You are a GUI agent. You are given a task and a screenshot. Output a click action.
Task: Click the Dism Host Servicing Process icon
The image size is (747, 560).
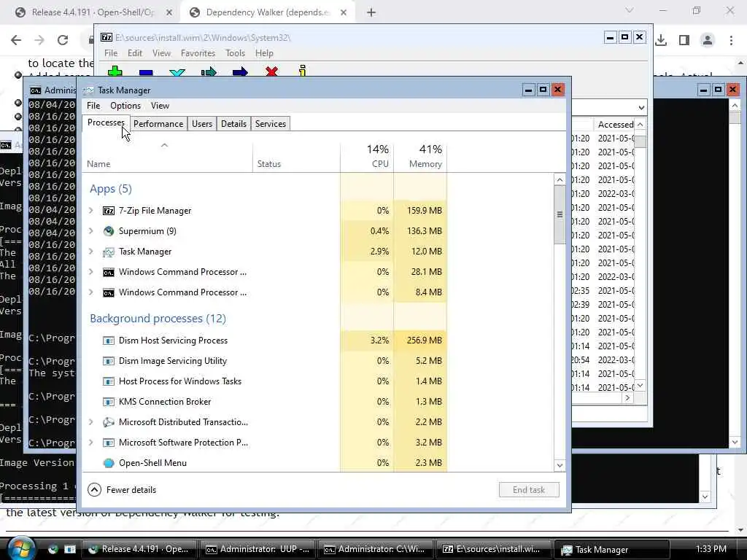click(x=109, y=341)
